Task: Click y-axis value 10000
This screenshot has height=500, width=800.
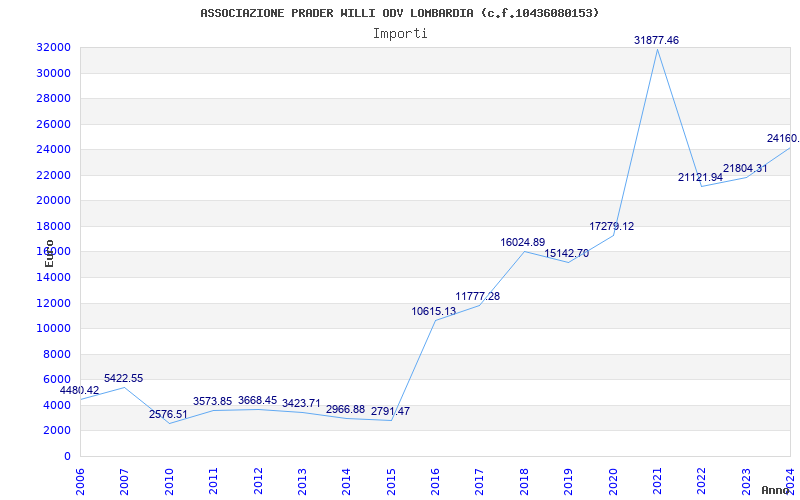Action: coord(53,329)
